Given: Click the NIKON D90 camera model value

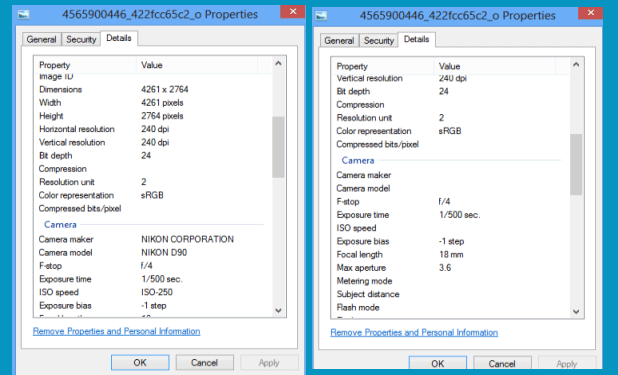Looking at the screenshot, I should pyautogui.click(x=164, y=253).
